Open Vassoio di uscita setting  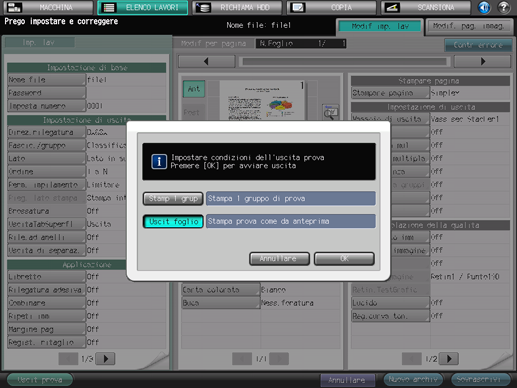coord(390,119)
